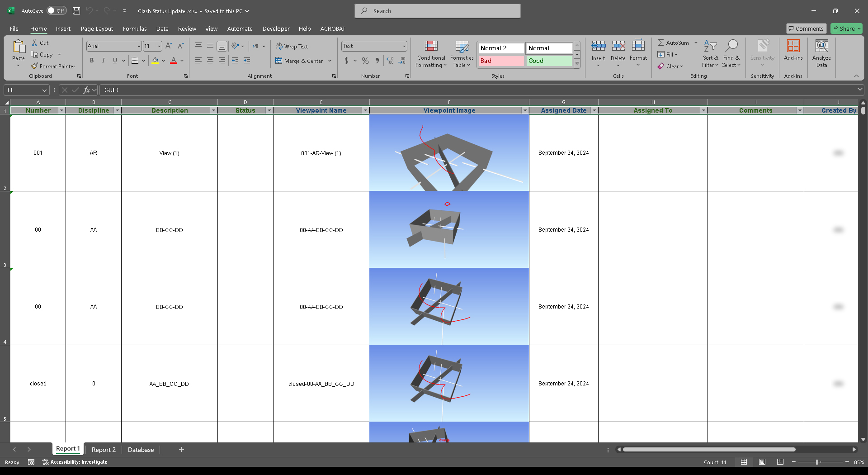Click the Align Left icon
Screen dimensions: 868x475
point(198,61)
